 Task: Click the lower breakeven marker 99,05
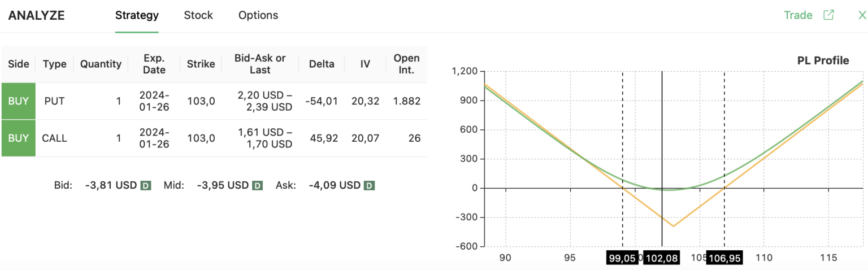pyautogui.click(x=622, y=258)
